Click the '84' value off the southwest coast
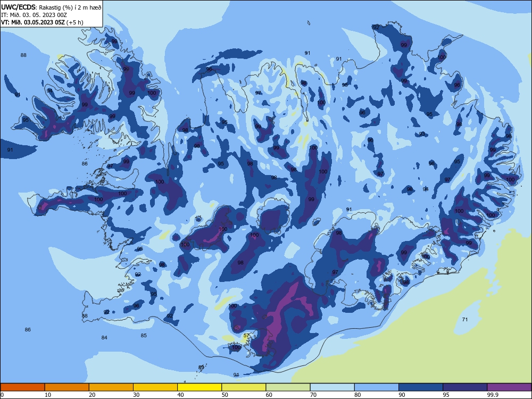 104,337
